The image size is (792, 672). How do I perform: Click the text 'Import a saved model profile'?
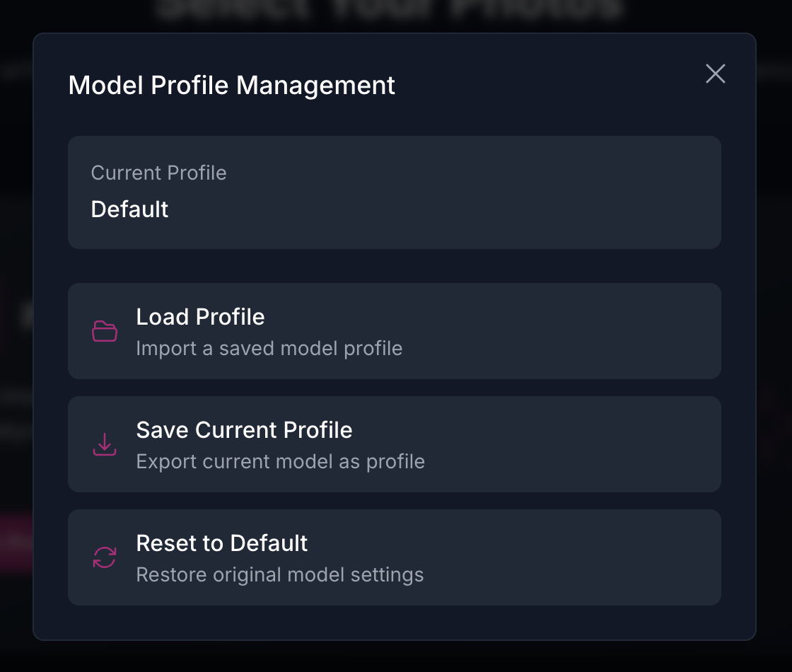[269, 348]
